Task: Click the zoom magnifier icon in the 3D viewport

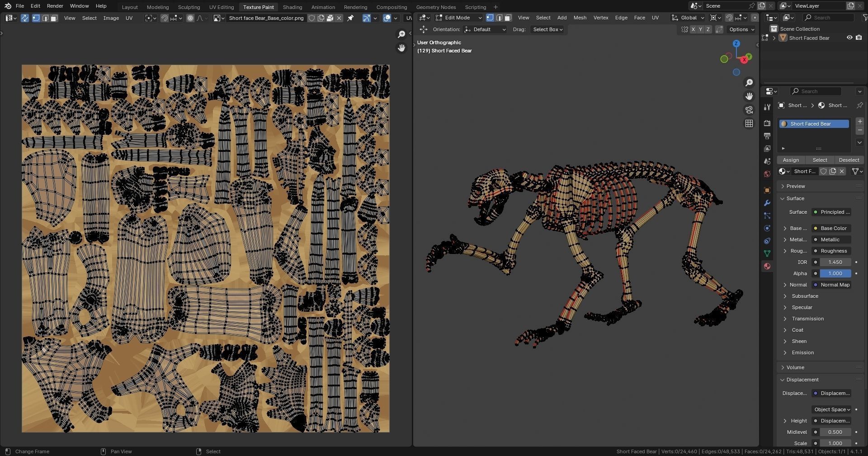Action: pyautogui.click(x=749, y=83)
